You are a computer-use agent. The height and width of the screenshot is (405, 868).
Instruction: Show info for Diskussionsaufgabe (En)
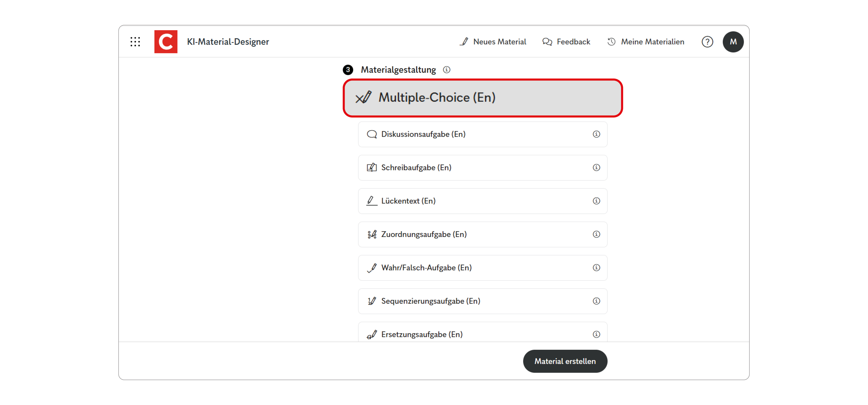[596, 134]
